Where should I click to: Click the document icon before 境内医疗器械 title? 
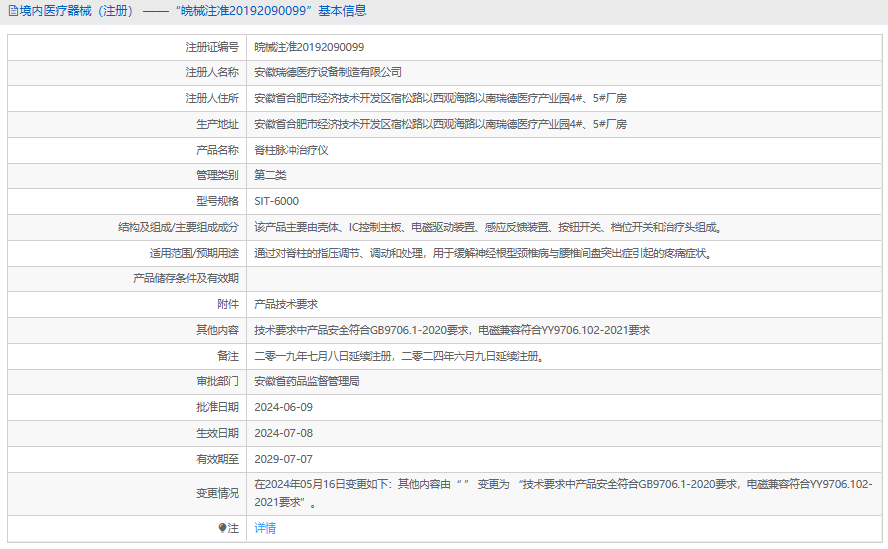[13, 11]
